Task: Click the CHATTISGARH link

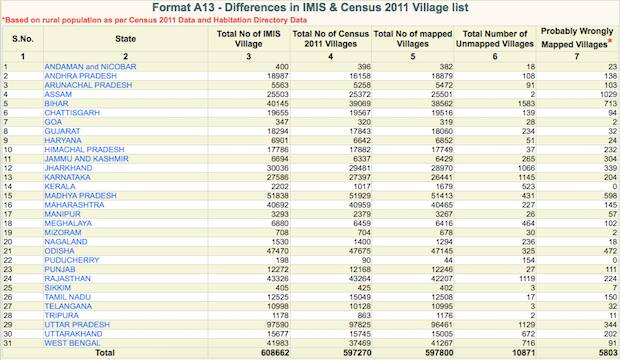Action: tap(72, 113)
